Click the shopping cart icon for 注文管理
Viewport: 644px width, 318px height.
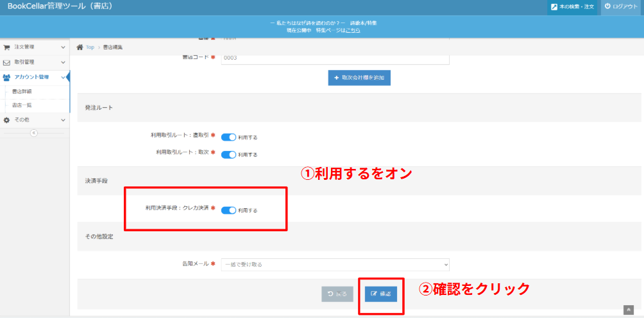(x=6, y=48)
